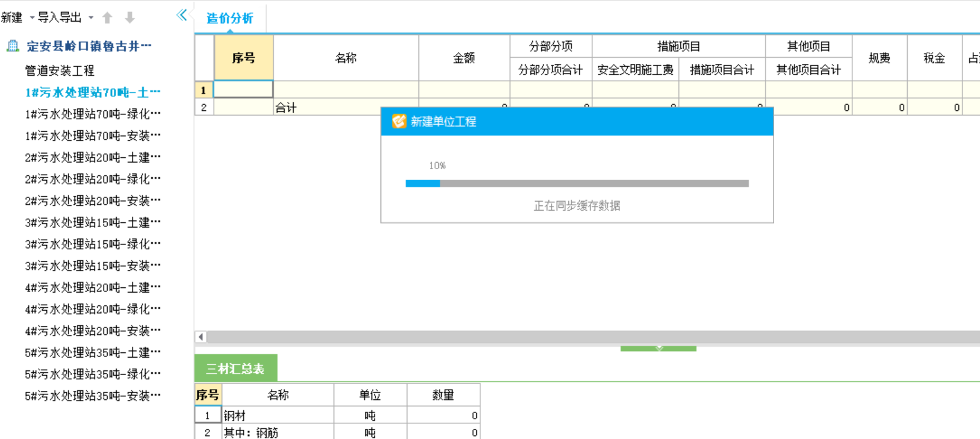Click row header 2 in cost table

pos(204,107)
